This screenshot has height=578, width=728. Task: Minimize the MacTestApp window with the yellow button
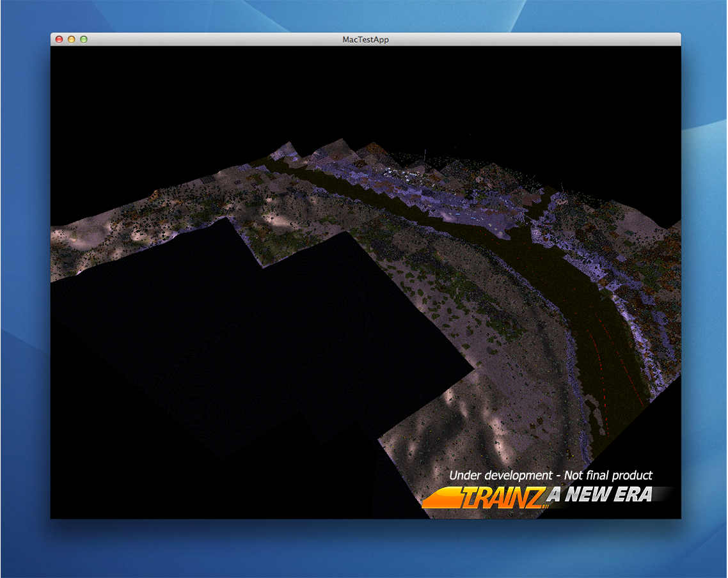pyautogui.click(x=72, y=40)
